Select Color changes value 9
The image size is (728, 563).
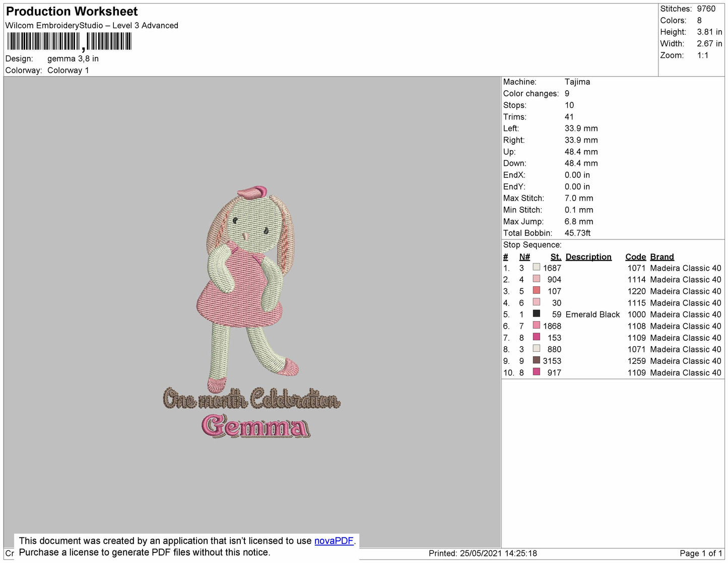(x=567, y=93)
